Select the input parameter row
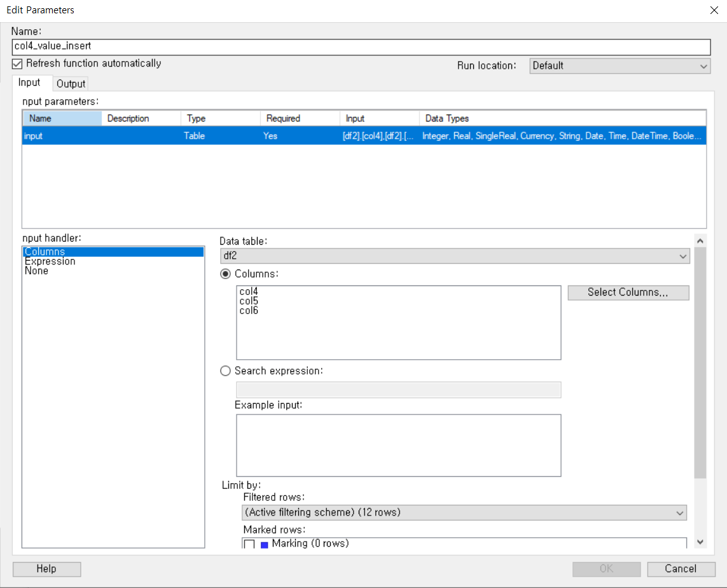 point(364,136)
